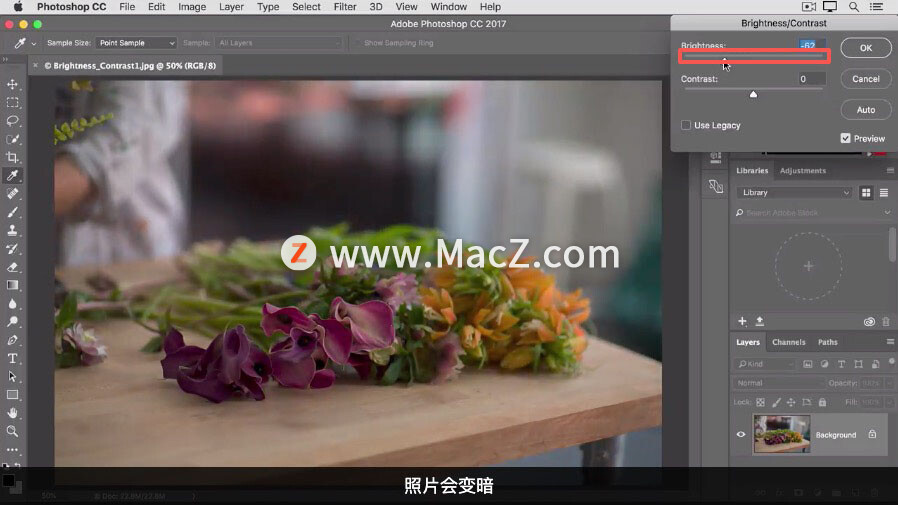Select the Rectangular Marquee tool
Image resolution: width=898 pixels, height=505 pixels.
coord(12,103)
